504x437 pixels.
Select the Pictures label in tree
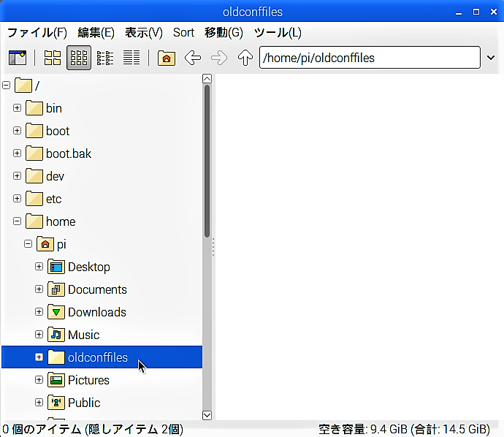(88, 381)
